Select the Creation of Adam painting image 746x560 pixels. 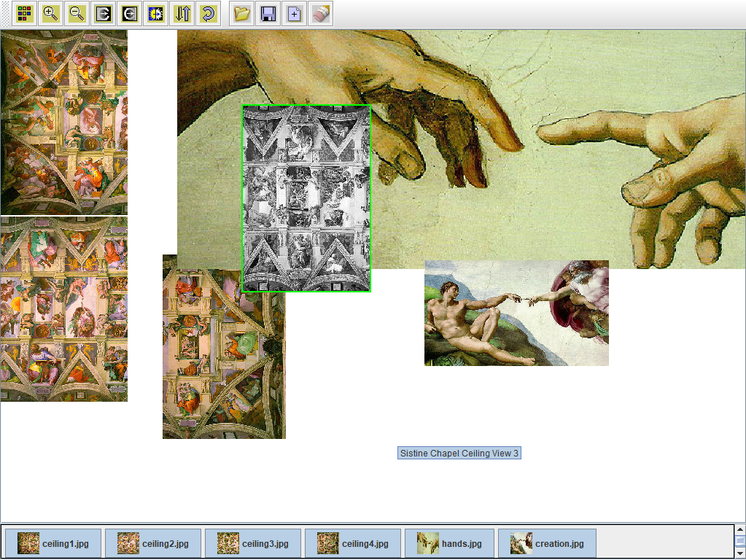tap(516, 313)
